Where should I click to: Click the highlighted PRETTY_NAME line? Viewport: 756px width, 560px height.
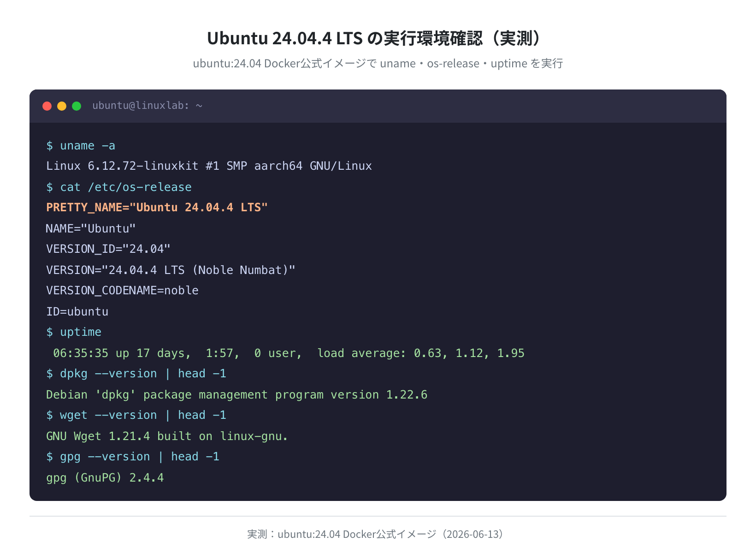[157, 208]
